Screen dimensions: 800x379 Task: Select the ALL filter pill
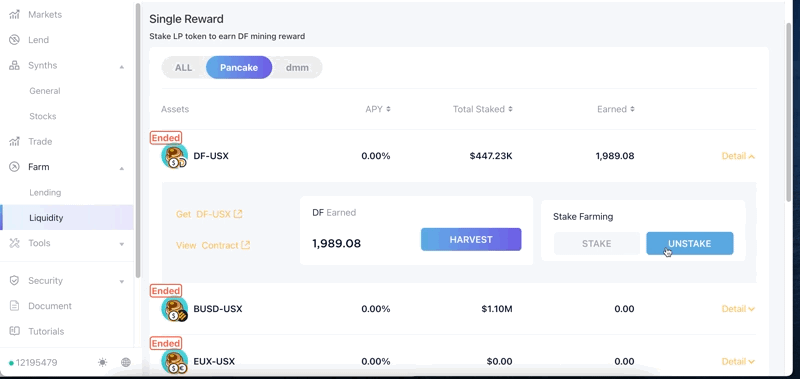click(x=184, y=67)
